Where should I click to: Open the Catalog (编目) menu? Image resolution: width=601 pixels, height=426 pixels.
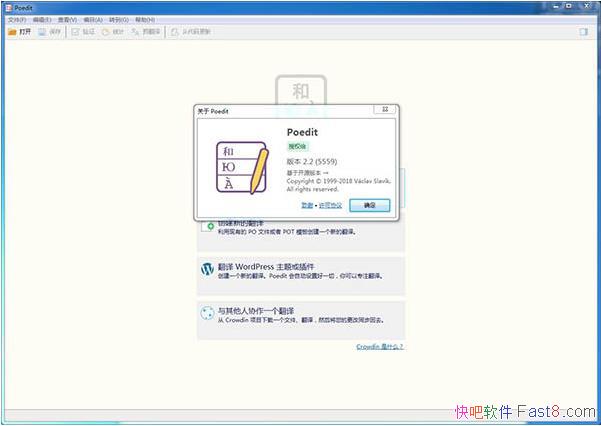[93, 19]
